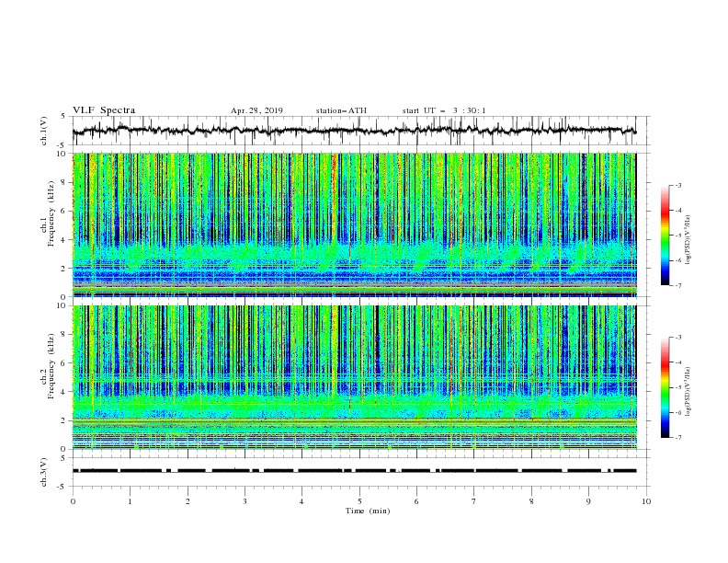Click the "0" tick on time axis

tap(73, 501)
